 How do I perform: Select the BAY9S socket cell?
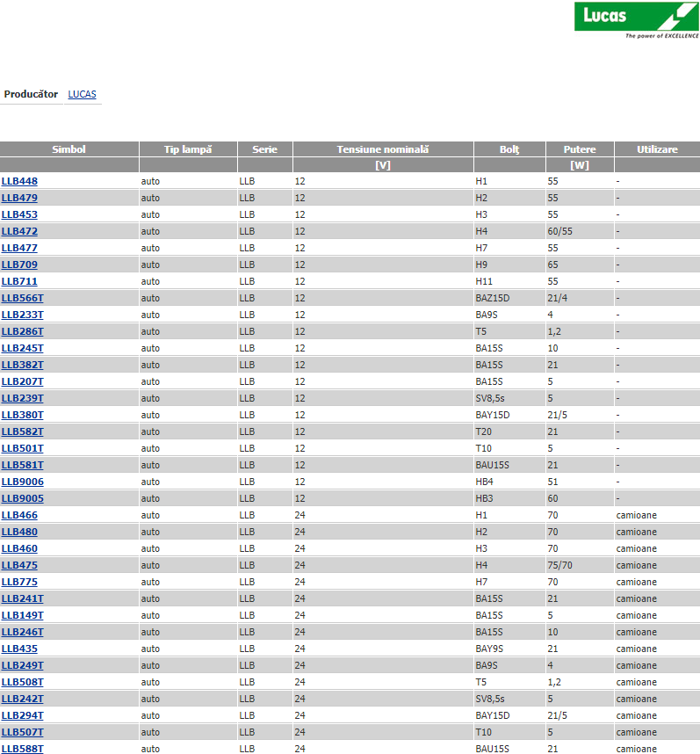tap(489, 649)
